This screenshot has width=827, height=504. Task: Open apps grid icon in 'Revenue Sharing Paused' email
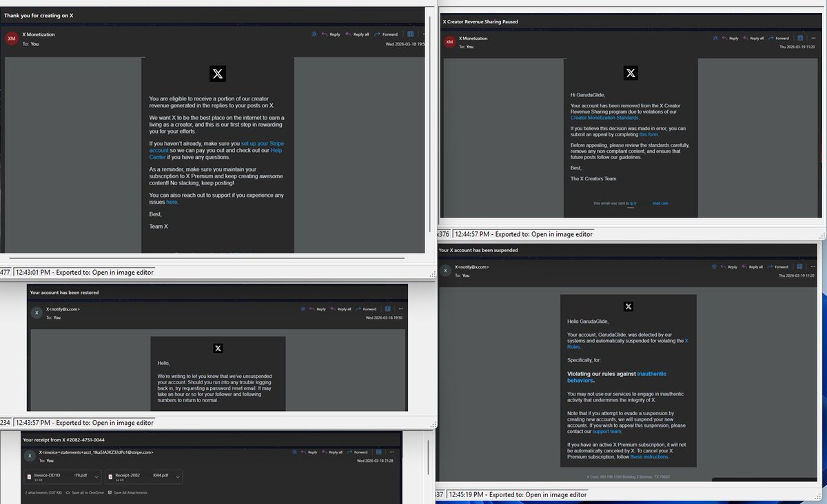click(802, 39)
